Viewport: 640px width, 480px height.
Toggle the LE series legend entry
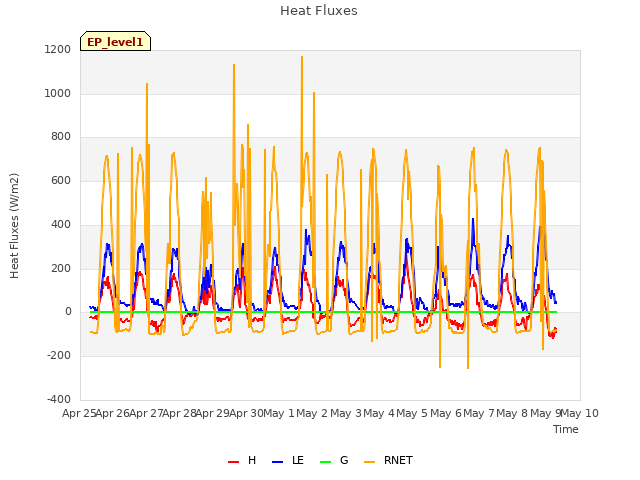coord(288,460)
